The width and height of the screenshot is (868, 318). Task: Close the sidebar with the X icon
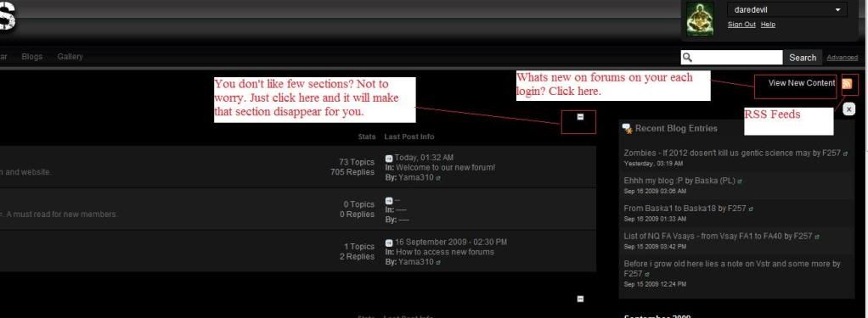click(849, 109)
